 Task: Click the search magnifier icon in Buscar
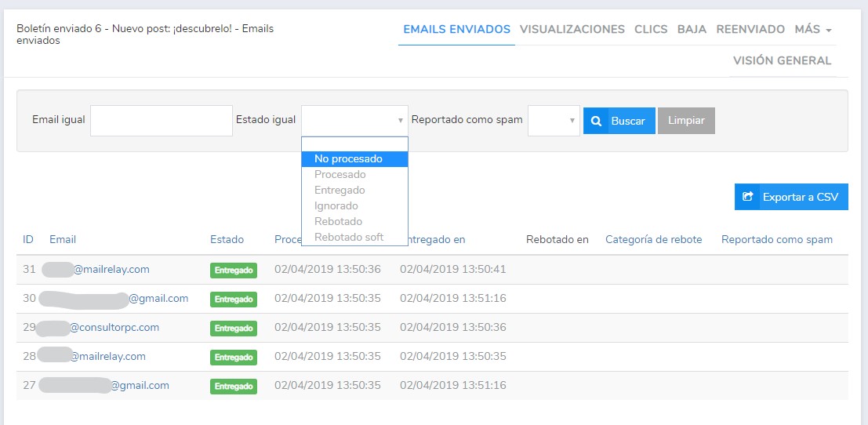pyautogui.click(x=596, y=121)
